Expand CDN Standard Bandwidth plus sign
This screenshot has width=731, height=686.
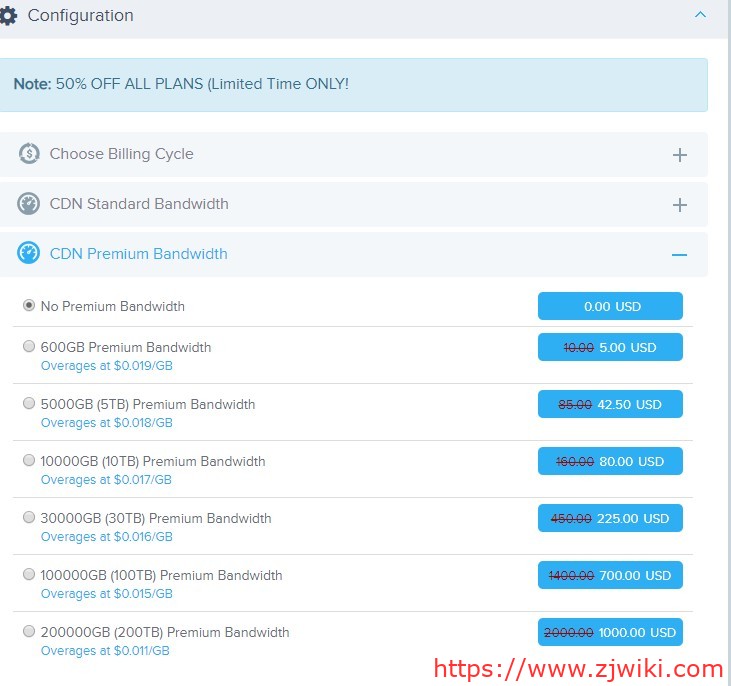(x=680, y=205)
